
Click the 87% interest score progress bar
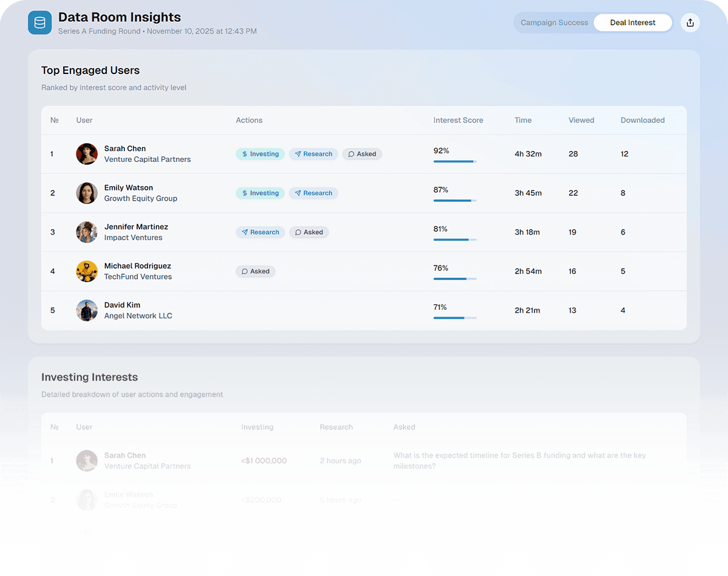tap(455, 201)
